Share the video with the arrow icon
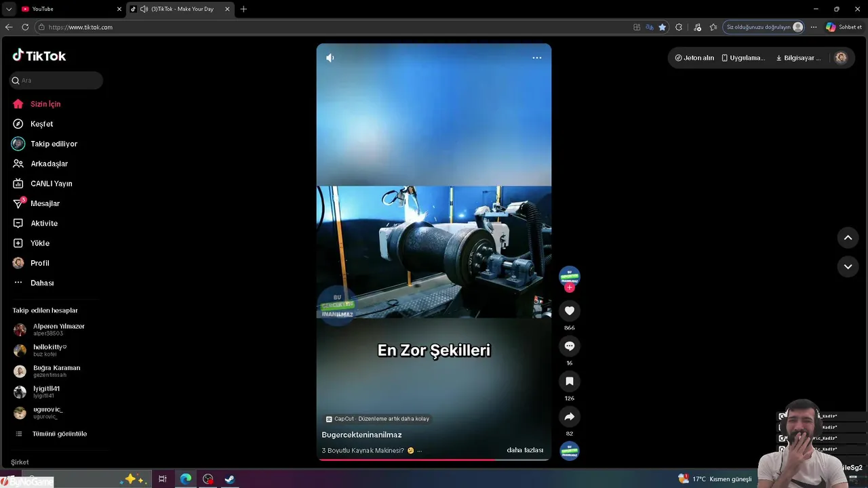This screenshot has width=868, height=488. [x=570, y=416]
